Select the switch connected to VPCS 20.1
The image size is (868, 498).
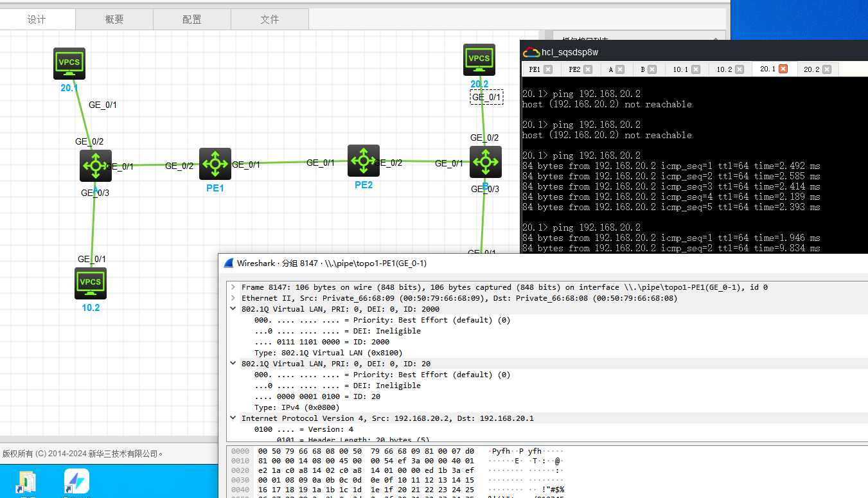95,166
